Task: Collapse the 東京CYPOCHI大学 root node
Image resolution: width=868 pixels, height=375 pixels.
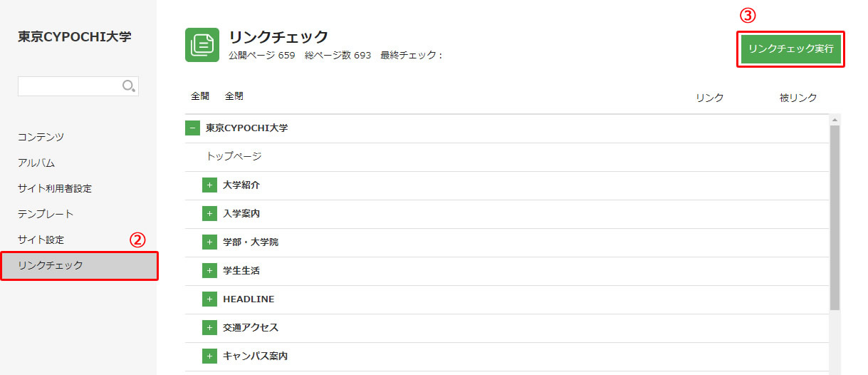Action: [192, 128]
